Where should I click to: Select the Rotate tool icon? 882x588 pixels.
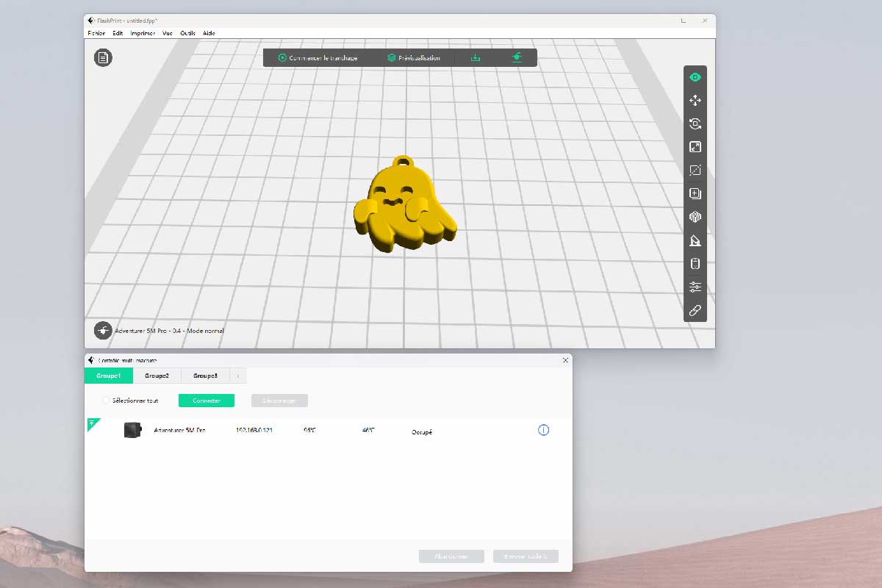[695, 123]
